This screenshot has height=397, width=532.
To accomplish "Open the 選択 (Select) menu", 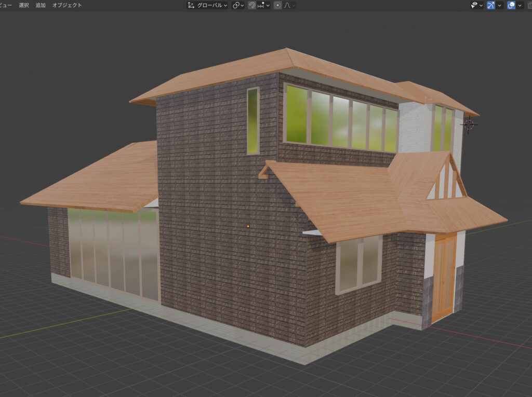I will click(x=24, y=5).
